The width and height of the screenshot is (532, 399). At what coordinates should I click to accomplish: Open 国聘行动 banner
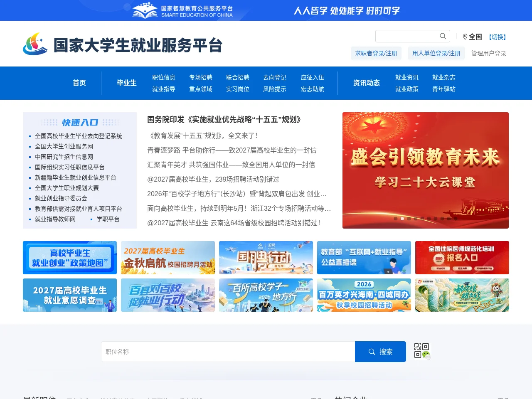pyautogui.click(x=266, y=258)
